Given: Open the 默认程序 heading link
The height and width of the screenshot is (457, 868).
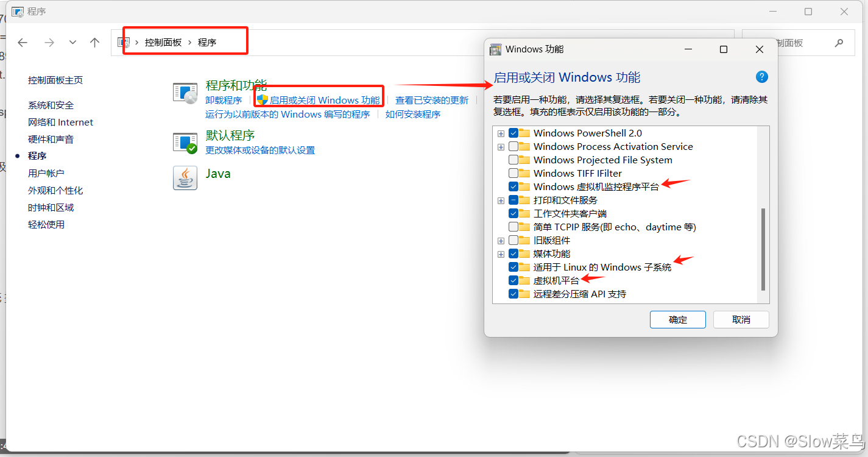Looking at the screenshot, I should point(230,135).
